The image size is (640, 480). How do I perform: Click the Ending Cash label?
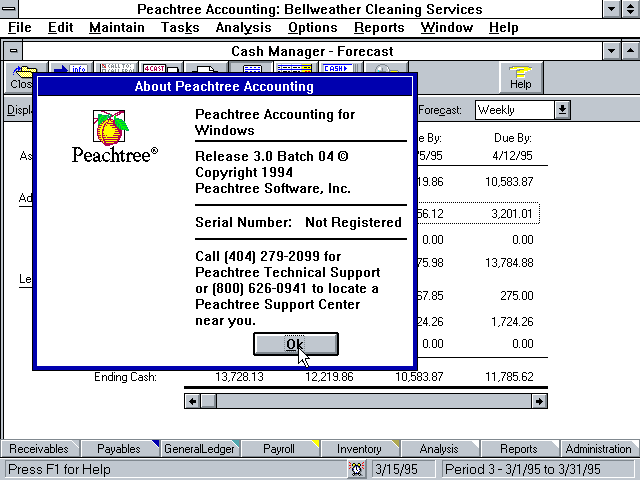point(125,377)
